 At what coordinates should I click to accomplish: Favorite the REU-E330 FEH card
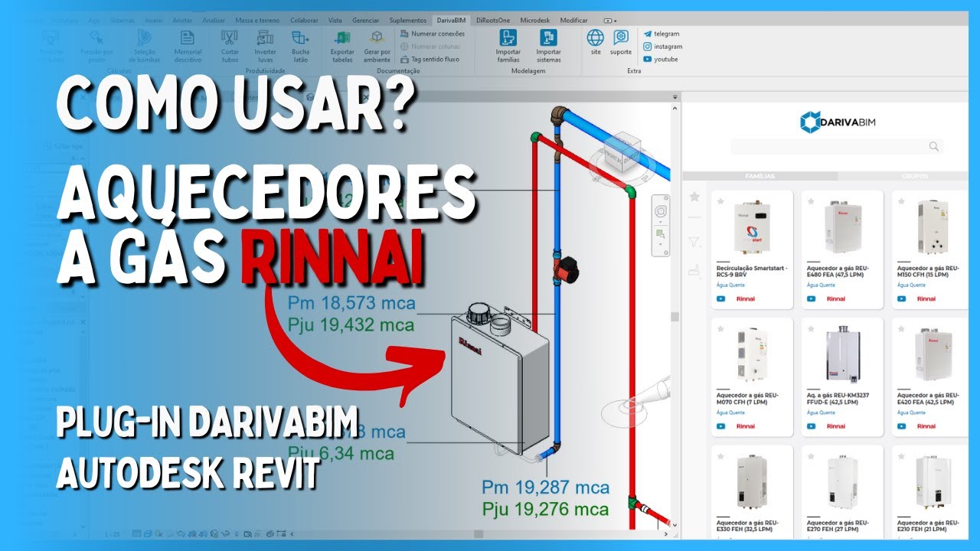[x=720, y=457]
